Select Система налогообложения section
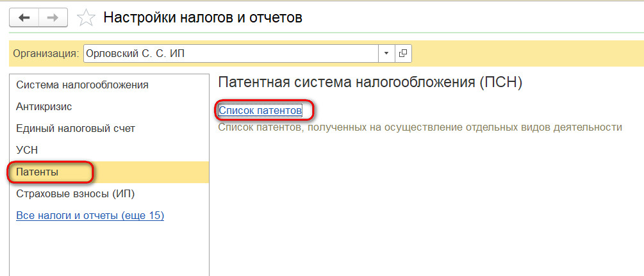 coord(109,85)
